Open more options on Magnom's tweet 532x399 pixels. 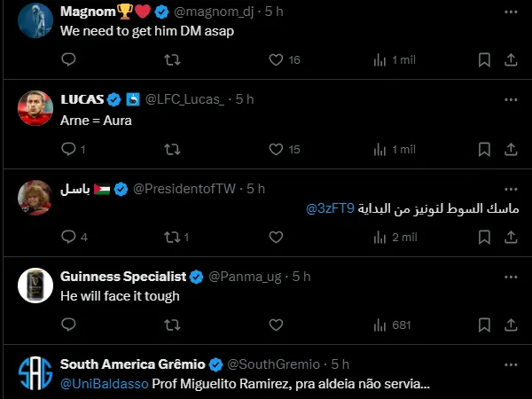pos(511,12)
